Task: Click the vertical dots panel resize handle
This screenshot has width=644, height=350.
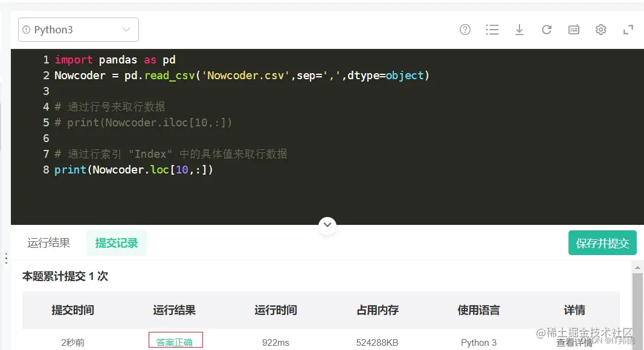Action: point(6,258)
